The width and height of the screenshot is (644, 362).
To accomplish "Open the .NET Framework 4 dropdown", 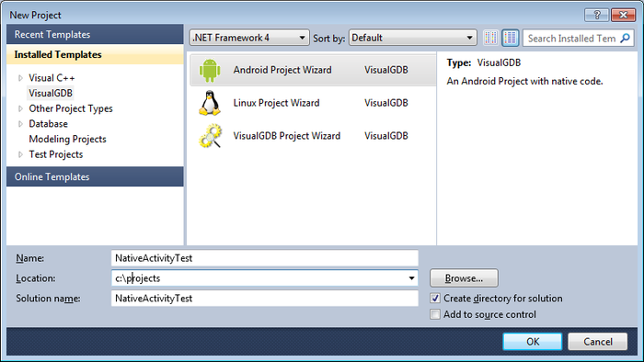I will (249, 38).
